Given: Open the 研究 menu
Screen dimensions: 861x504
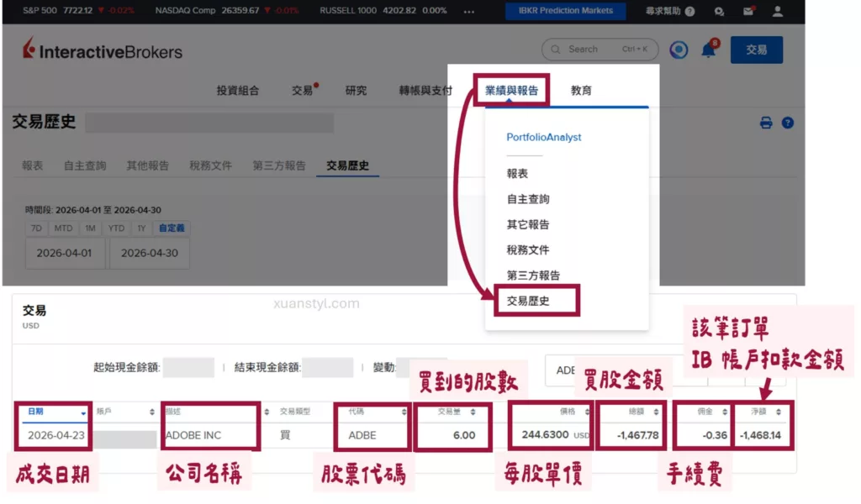Looking at the screenshot, I should point(356,91).
